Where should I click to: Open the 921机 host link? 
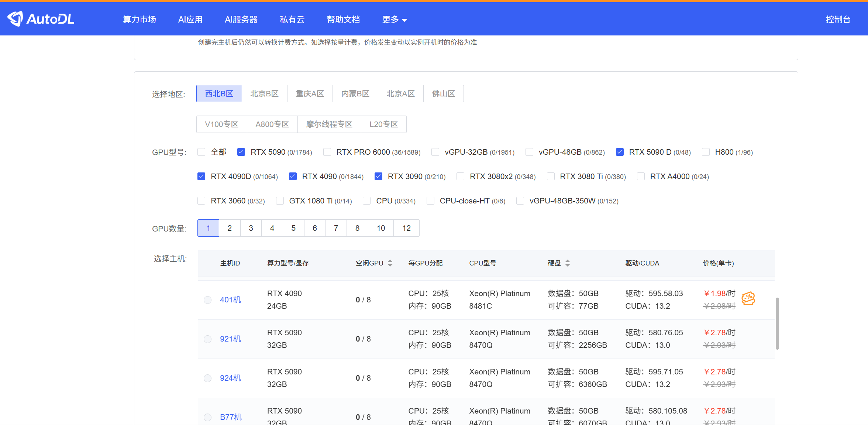[x=230, y=339]
